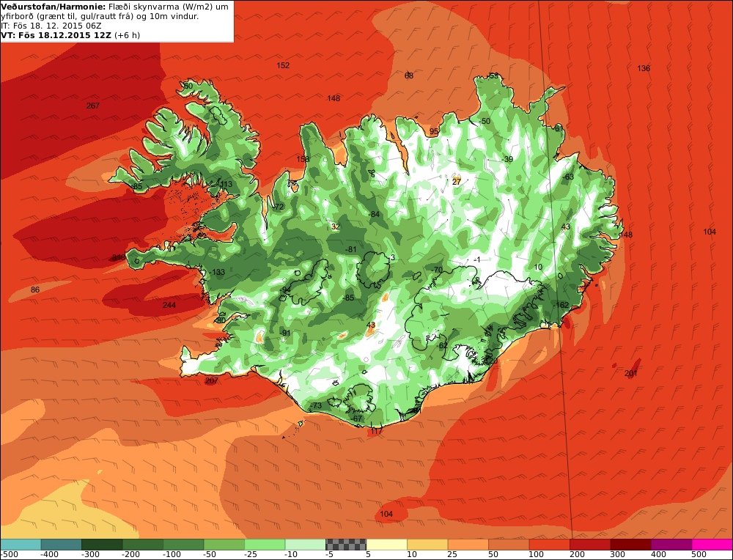Click the value "95" on the northern fjord
This screenshot has width=733, height=560.
tap(434, 132)
